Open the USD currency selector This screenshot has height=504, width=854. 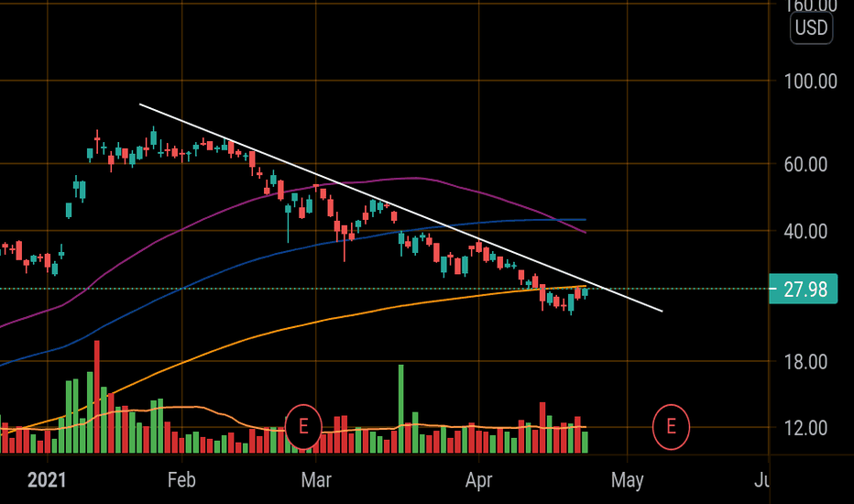(x=811, y=27)
